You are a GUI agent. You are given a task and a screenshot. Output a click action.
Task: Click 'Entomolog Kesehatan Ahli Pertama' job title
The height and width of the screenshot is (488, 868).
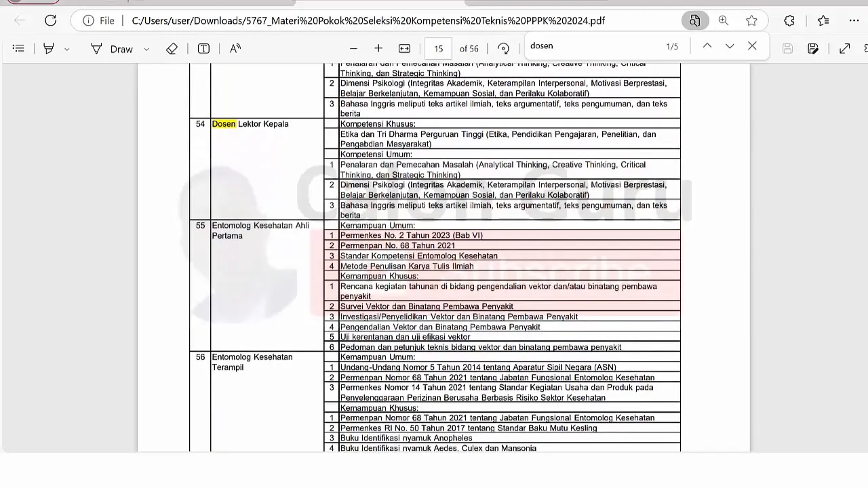tap(260, 230)
